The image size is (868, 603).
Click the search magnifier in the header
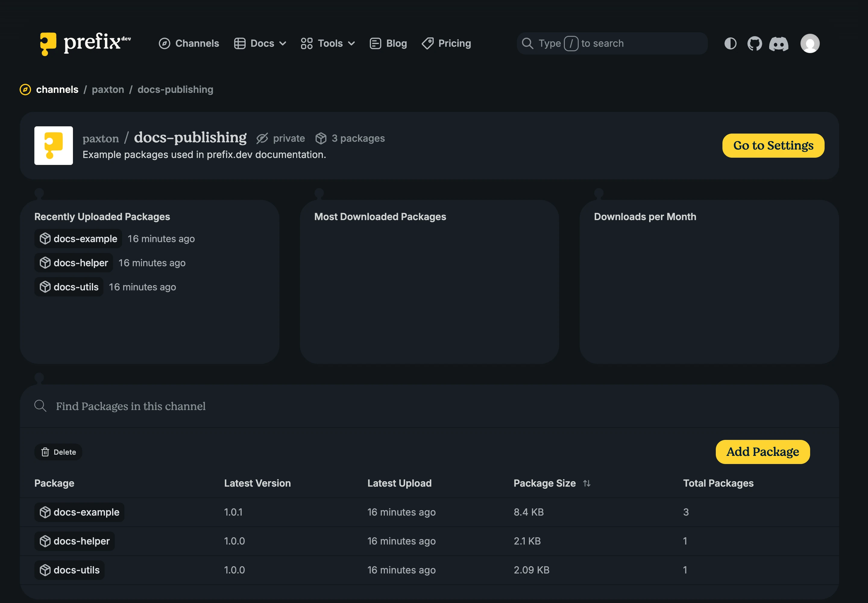tap(527, 43)
